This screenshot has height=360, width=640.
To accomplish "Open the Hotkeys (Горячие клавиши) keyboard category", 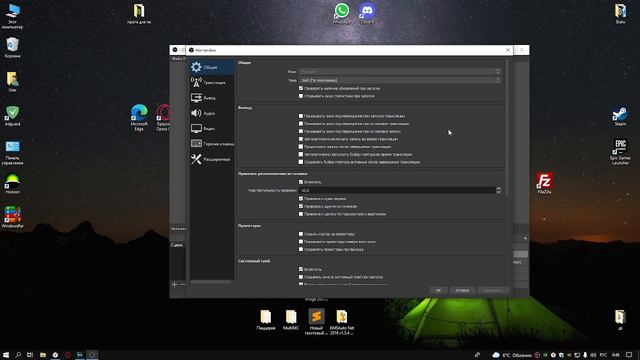I will (212, 144).
